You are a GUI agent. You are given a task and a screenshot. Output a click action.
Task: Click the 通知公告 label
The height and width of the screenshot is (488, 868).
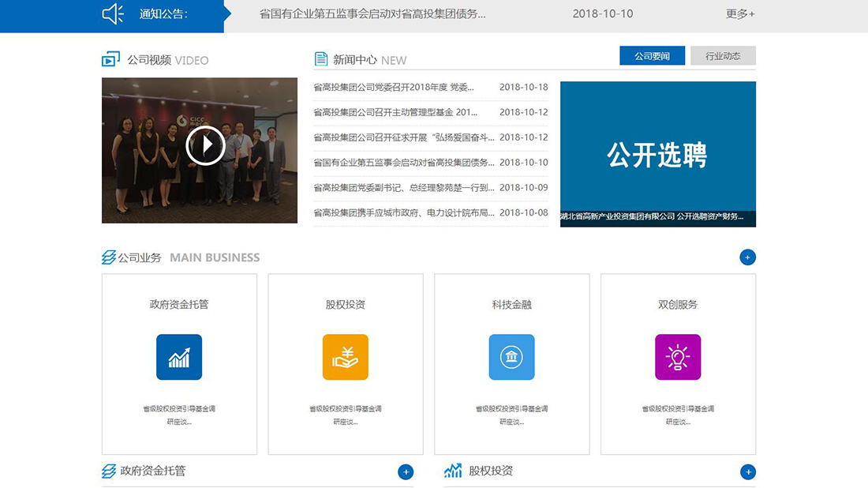[x=163, y=14]
